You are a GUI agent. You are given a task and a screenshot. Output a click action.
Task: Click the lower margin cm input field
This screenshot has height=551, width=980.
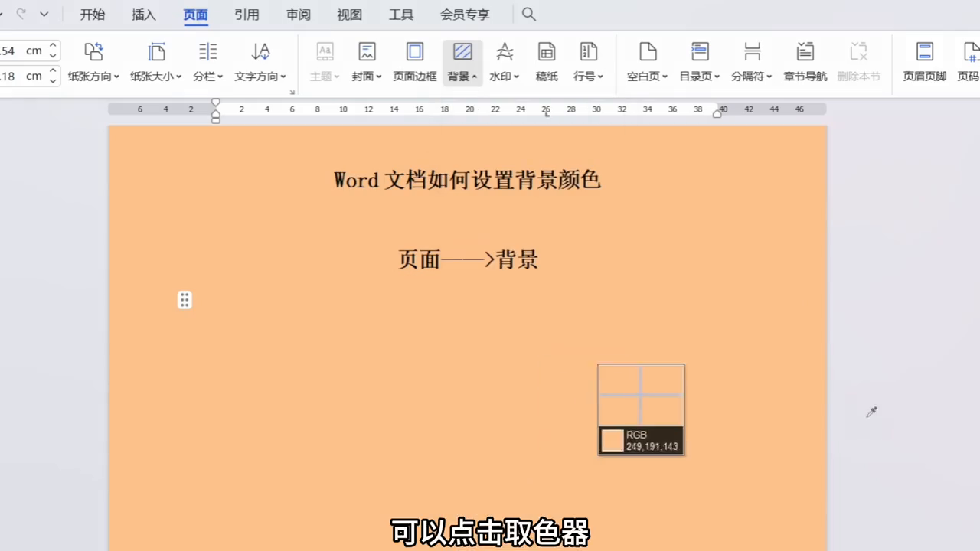[23, 76]
